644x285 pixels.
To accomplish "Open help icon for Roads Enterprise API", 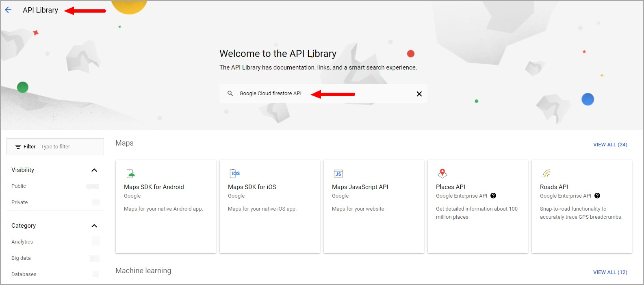I will tap(597, 196).
